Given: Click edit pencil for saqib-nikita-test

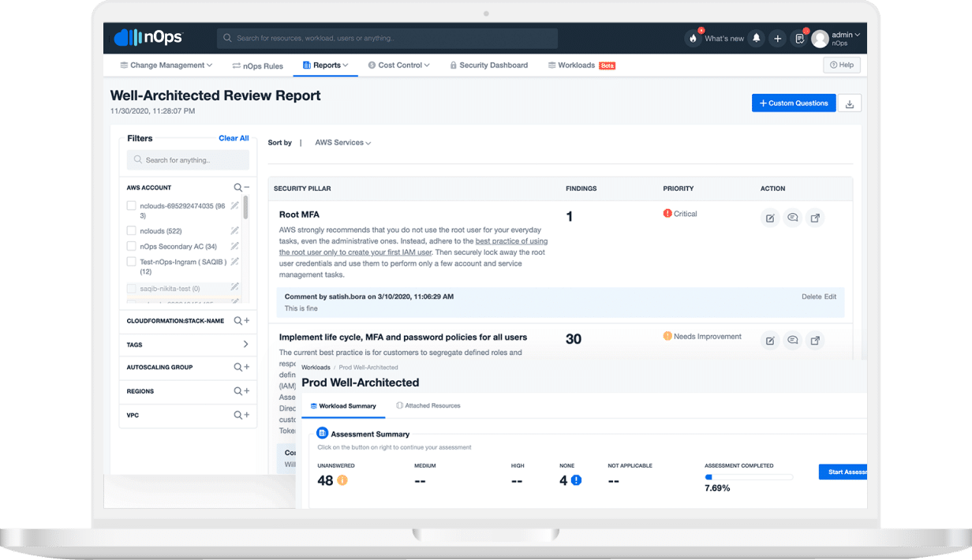Looking at the screenshot, I should coord(234,288).
